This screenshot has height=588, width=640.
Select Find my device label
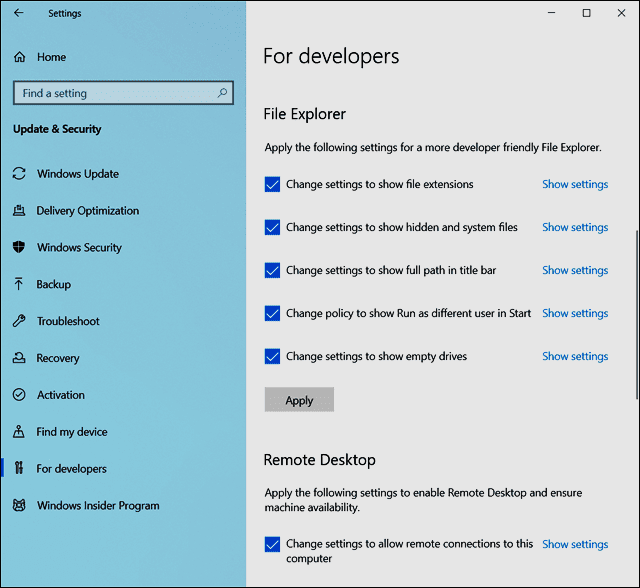tap(72, 432)
